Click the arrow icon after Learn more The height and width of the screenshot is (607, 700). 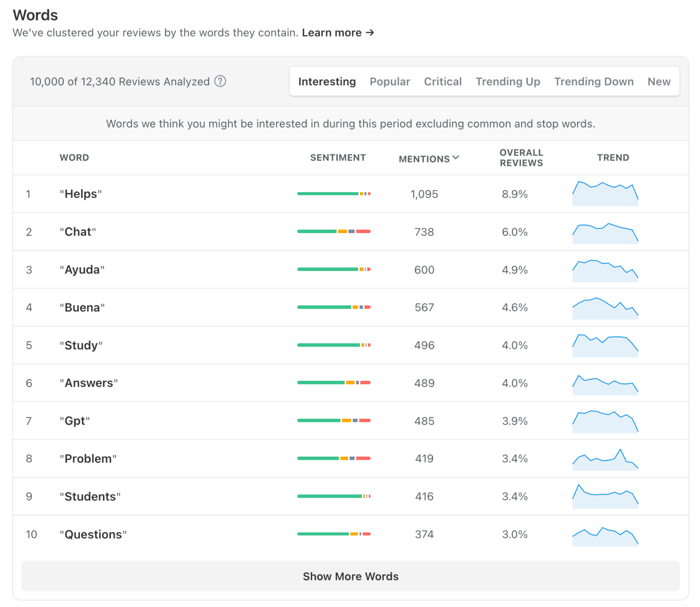click(370, 32)
